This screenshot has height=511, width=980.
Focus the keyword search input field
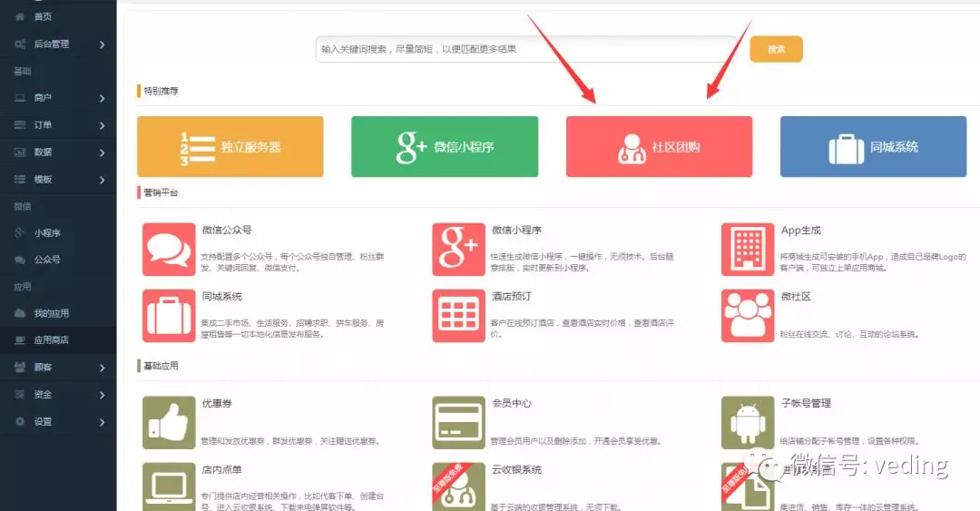pos(526,49)
